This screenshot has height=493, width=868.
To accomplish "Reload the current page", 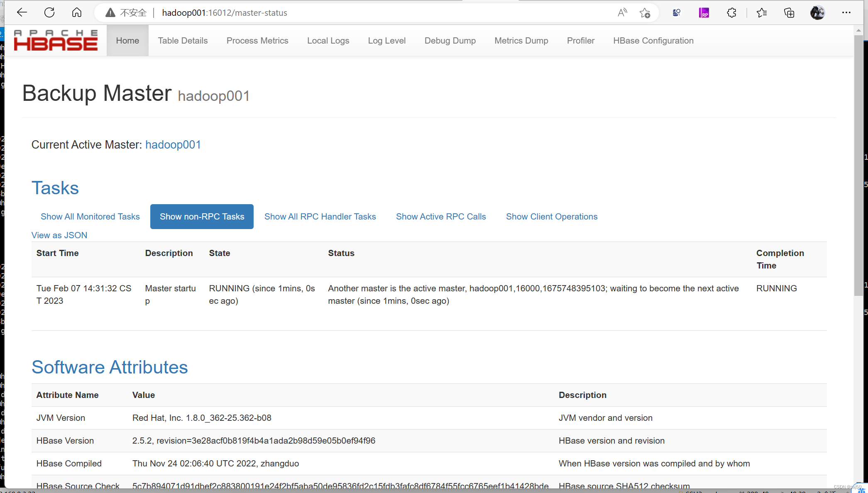I will click(x=49, y=12).
